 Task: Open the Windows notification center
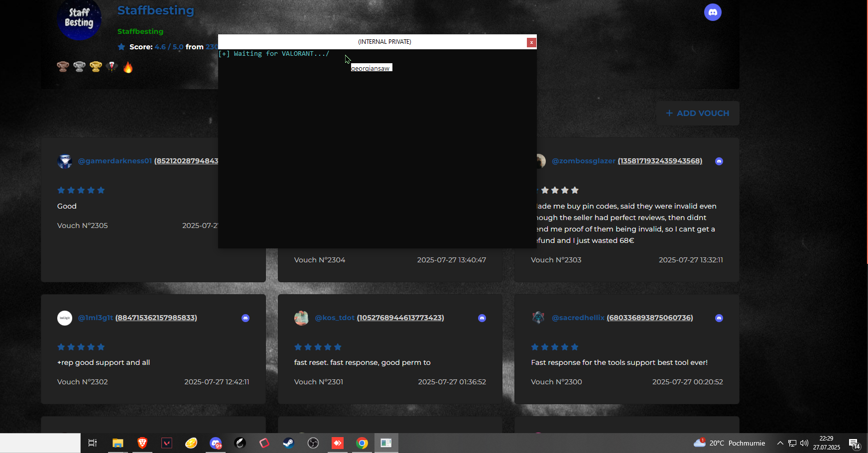click(854, 443)
